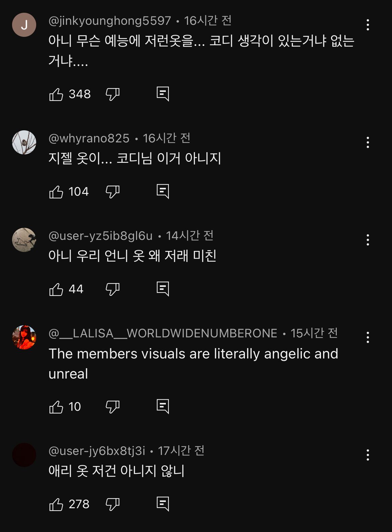Image resolution: width=392 pixels, height=532 pixels.
Task: Like the comment by @whyrano825
Action: [x=56, y=192]
